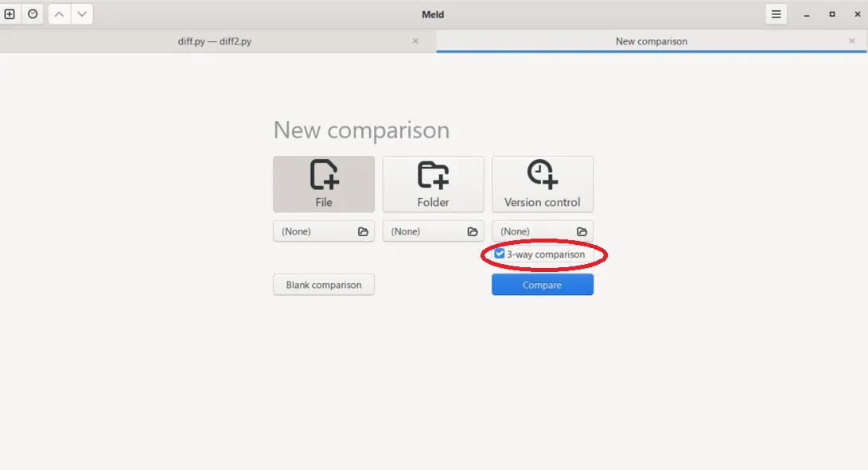The height and width of the screenshot is (470, 868).
Task: Click the Blank comparison button
Action: coord(324,285)
